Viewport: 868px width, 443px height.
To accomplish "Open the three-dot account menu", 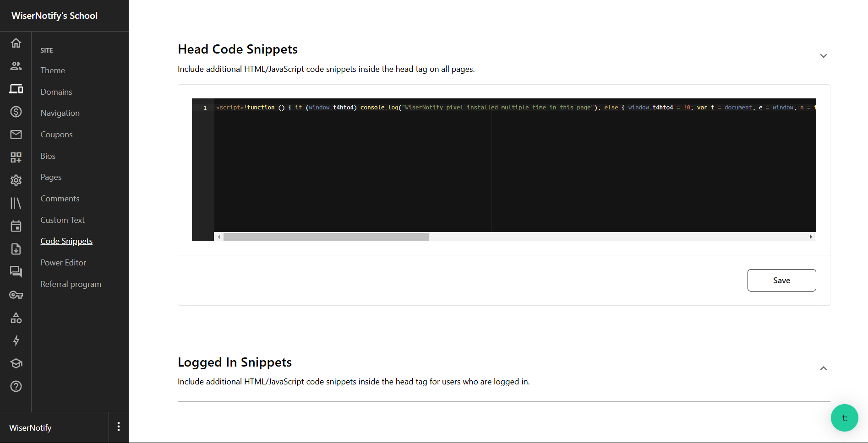I will (x=119, y=427).
